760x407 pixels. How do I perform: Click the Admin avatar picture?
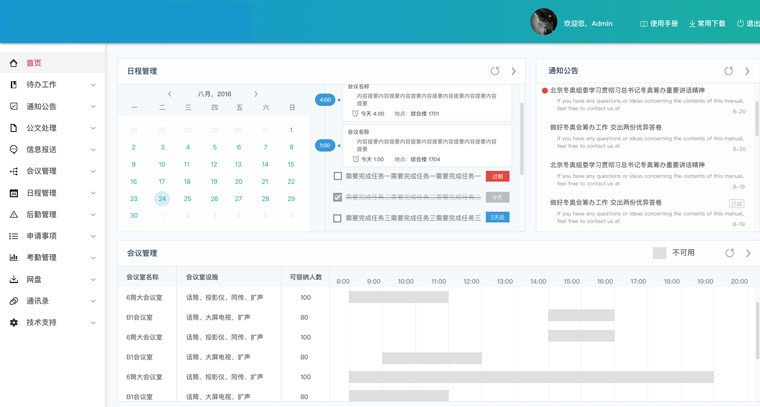pos(544,22)
